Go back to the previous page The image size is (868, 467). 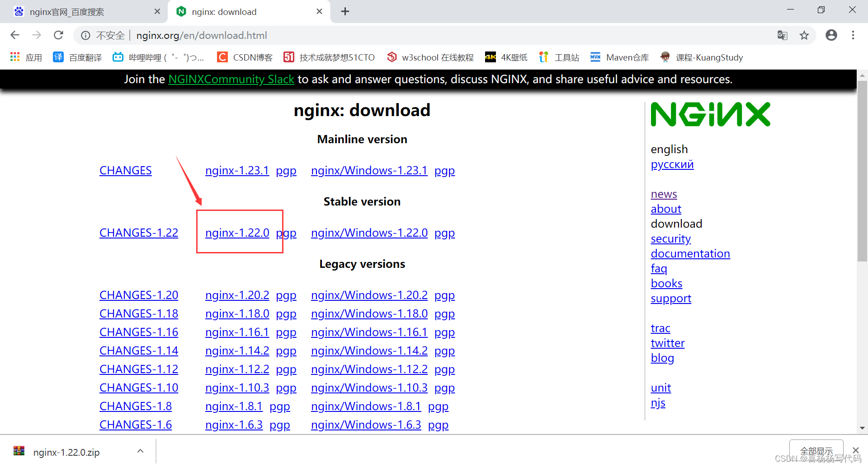[15, 35]
